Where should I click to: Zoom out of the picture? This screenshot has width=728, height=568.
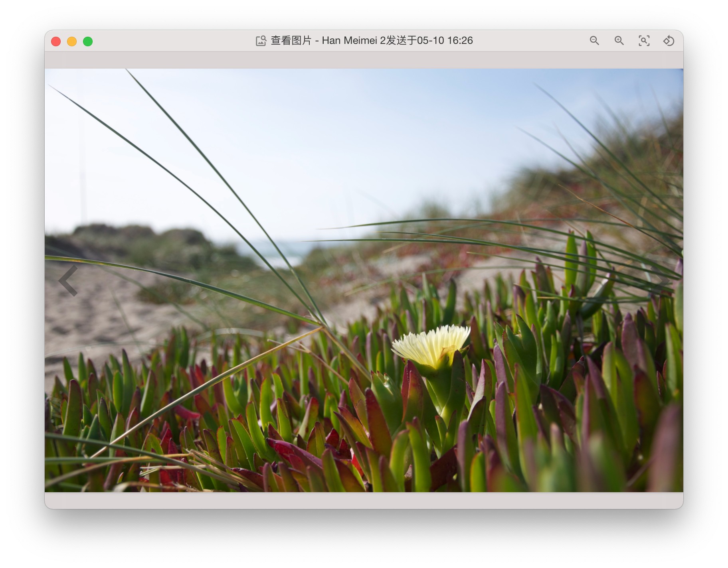click(594, 41)
